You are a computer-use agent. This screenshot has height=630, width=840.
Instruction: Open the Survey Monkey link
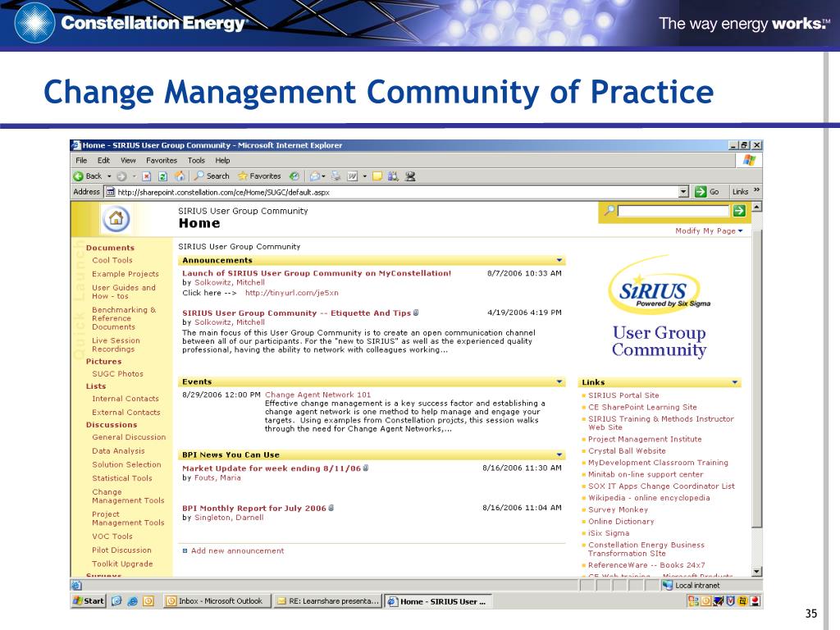619,510
